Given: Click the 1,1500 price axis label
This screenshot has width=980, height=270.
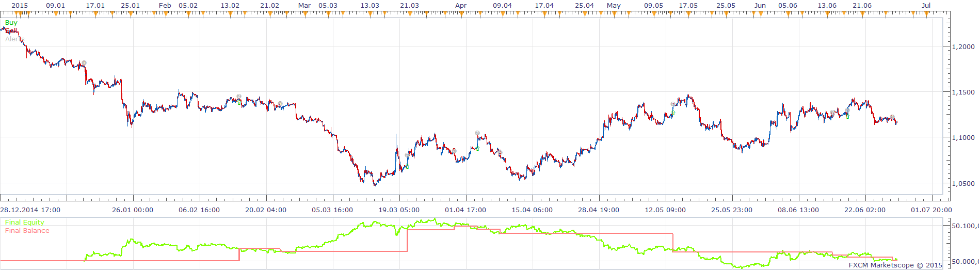Looking at the screenshot, I should pyautogui.click(x=963, y=92).
